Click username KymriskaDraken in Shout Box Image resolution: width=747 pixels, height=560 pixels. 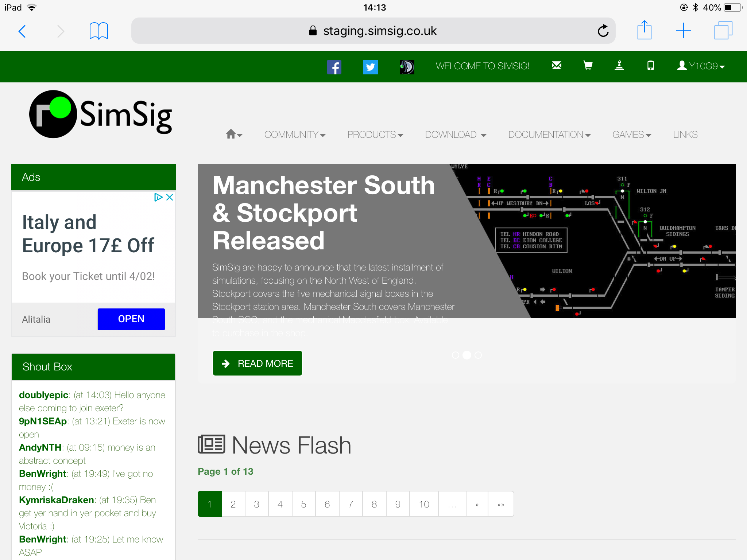pyautogui.click(x=57, y=500)
